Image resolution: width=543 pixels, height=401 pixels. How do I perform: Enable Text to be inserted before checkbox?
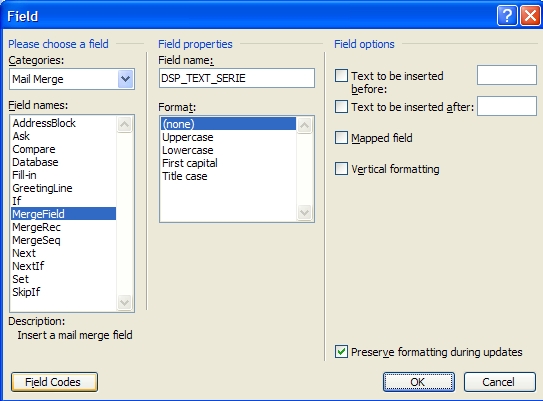(341, 75)
